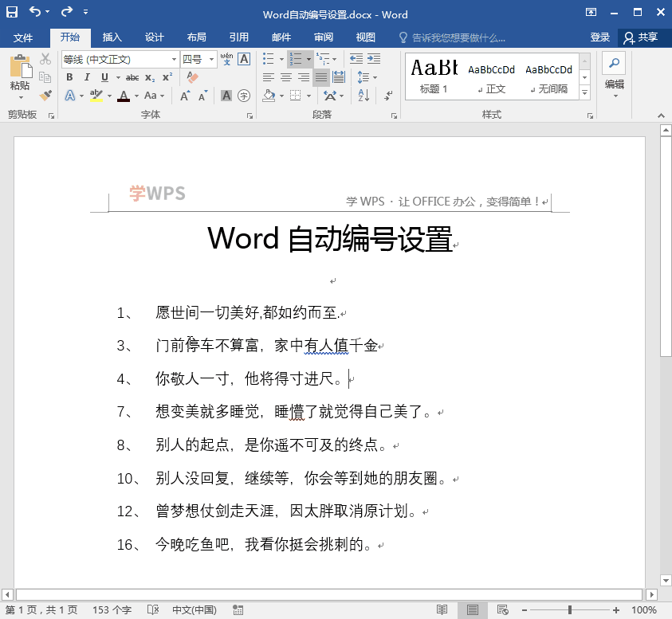The image size is (672, 619).
Task: Click the 登录 sign-in button
Action: [600, 37]
